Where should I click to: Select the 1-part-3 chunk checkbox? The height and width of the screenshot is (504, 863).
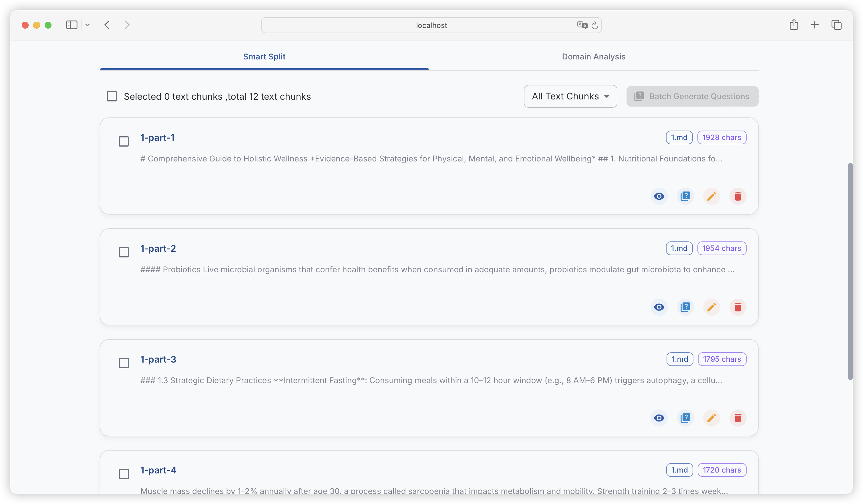click(124, 363)
